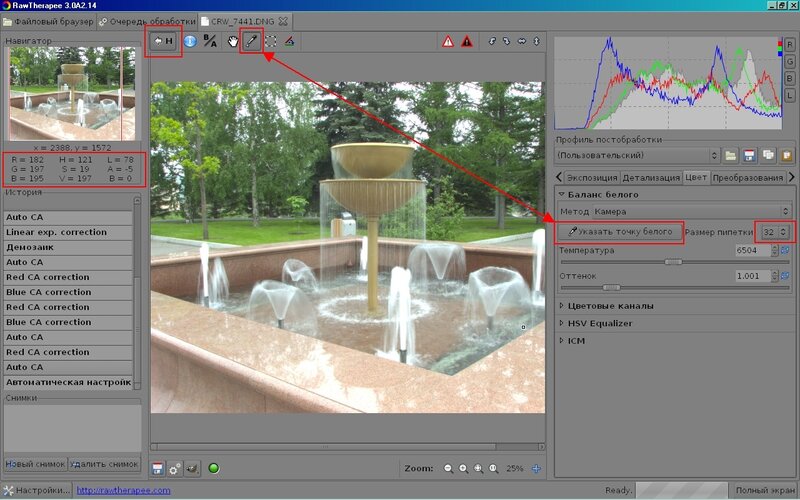Viewport: 800px width, 500px height.
Task: Flip image vertically
Action: tap(536, 41)
